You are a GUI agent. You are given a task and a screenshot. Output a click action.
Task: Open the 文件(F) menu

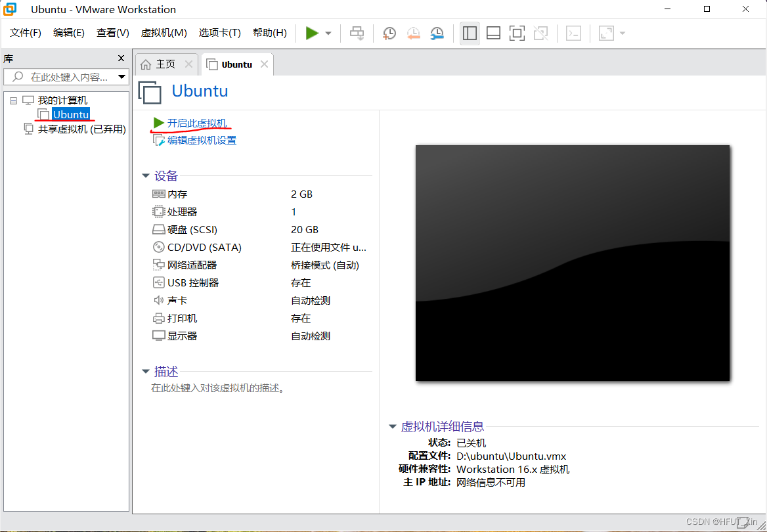click(x=26, y=33)
